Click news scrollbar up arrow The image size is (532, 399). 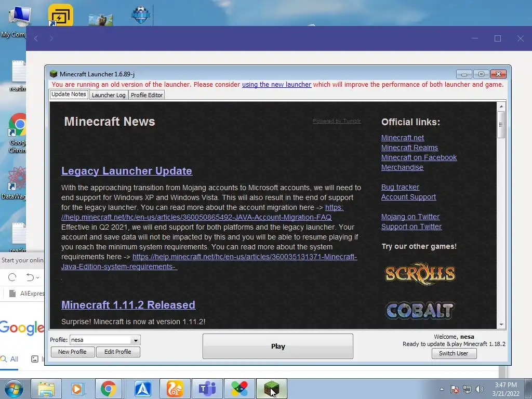click(x=501, y=106)
